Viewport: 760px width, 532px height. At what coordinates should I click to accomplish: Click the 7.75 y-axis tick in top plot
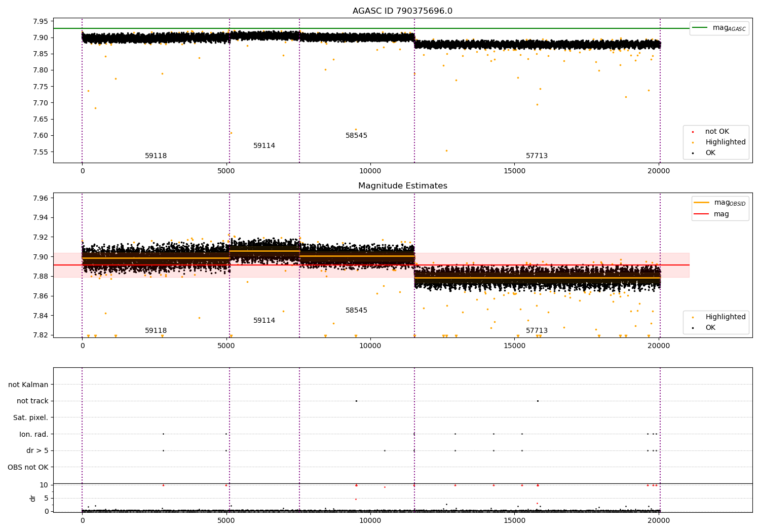(41, 87)
